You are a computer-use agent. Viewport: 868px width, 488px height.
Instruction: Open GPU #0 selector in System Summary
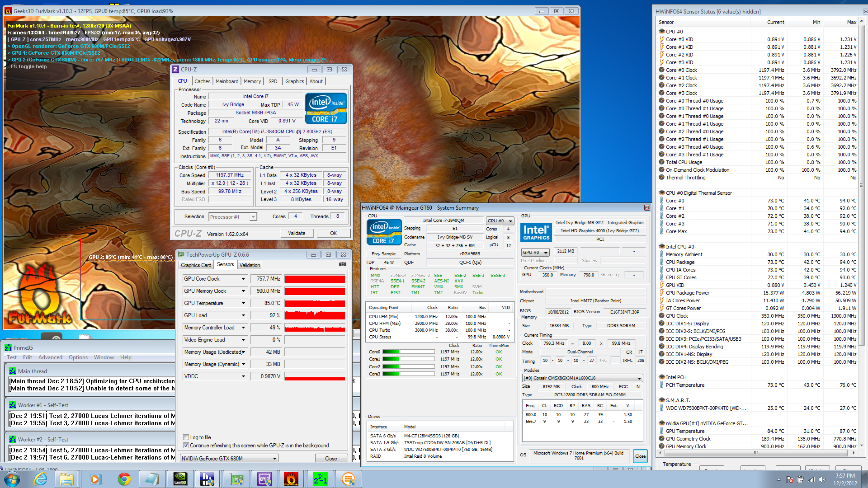pyautogui.click(x=535, y=252)
